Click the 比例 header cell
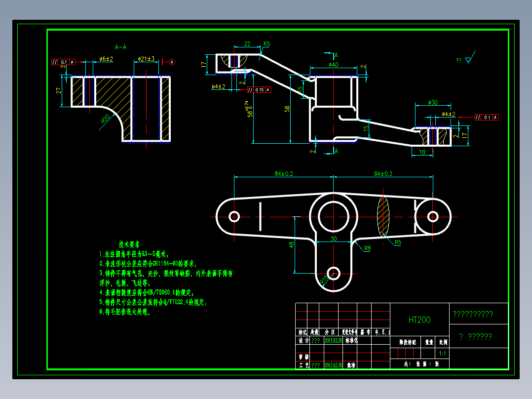Image resolution: width=532 pixels, height=399 pixels. click(443, 342)
